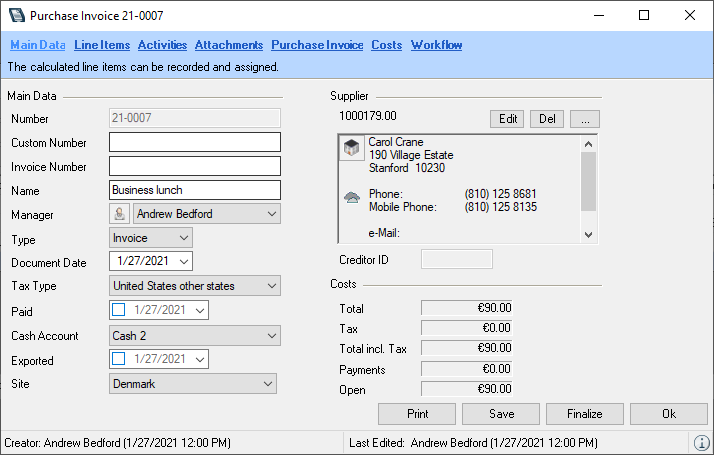This screenshot has height=455, width=714.
Task: Open the Site dropdown showing Denmark
Action: click(x=267, y=383)
